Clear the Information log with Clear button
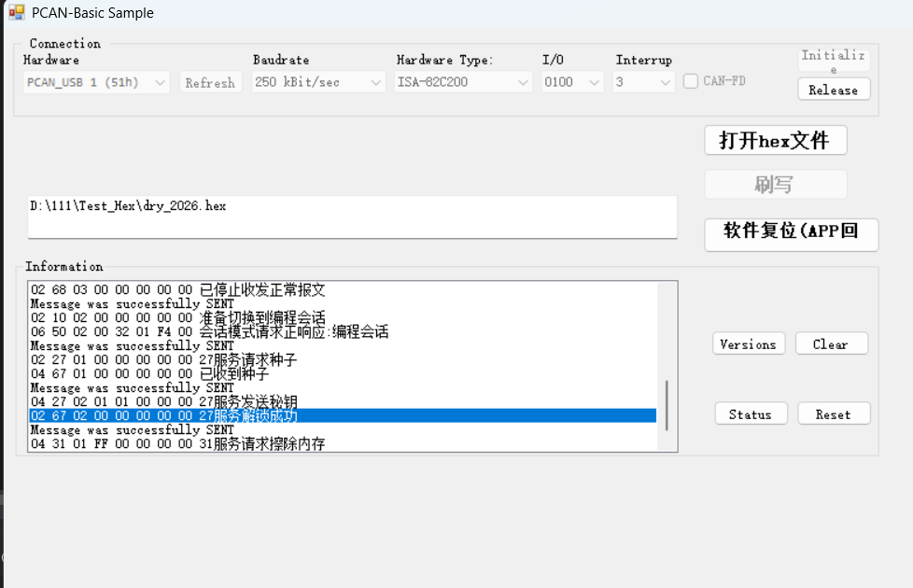 click(831, 343)
